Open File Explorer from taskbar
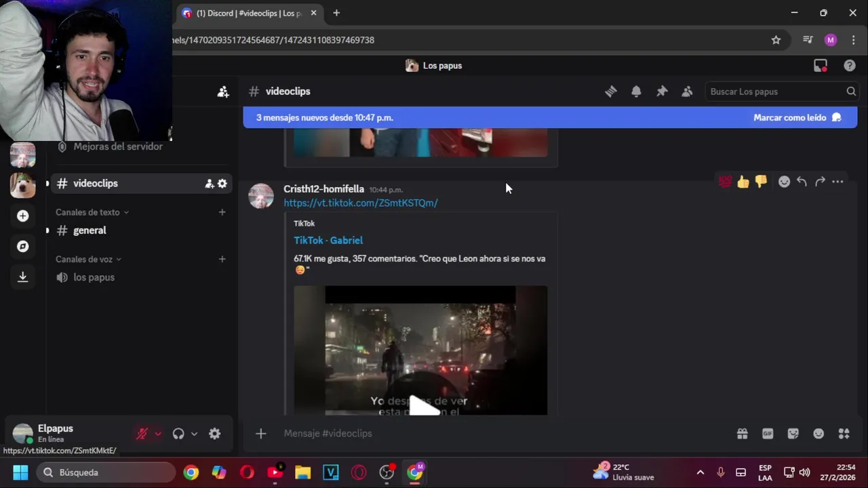The width and height of the screenshot is (868, 488). pyautogui.click(x=302, y=472)
